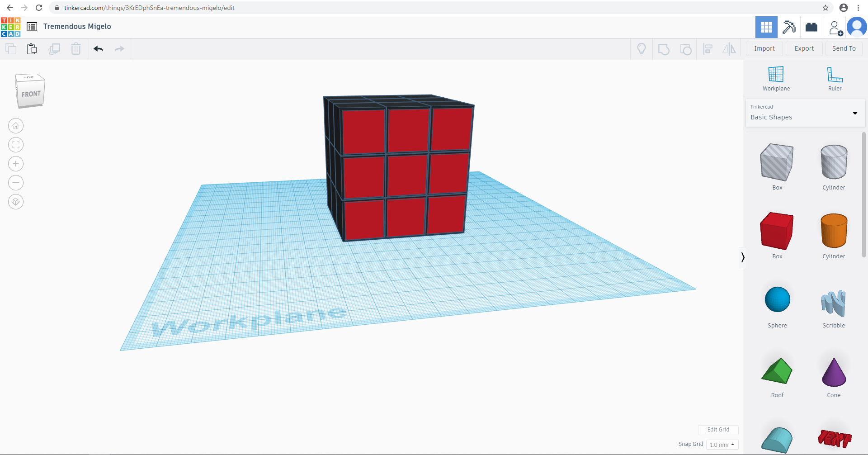Click the Mirror tool icon
The image size is (868, 455).
[729, 49]
